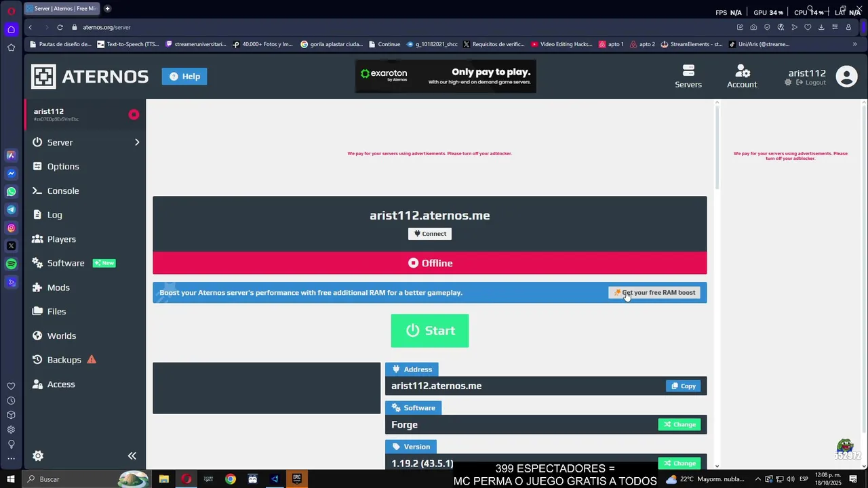Open the Server page in Aternos sidebar

pos(60,142)
